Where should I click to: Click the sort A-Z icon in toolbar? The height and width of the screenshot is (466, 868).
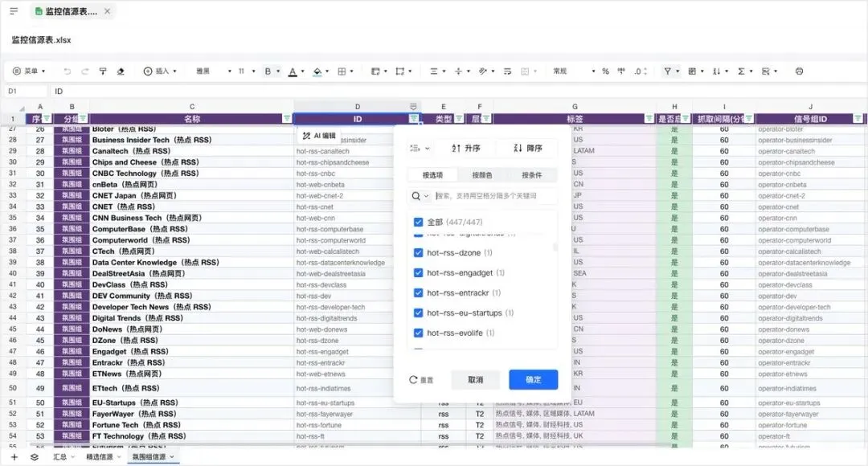coord(716,72)
